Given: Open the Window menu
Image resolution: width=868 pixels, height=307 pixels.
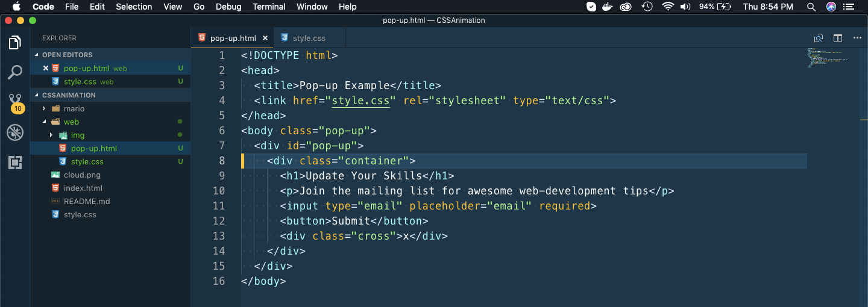Looking at the screenshot, I should pos(312,7).
